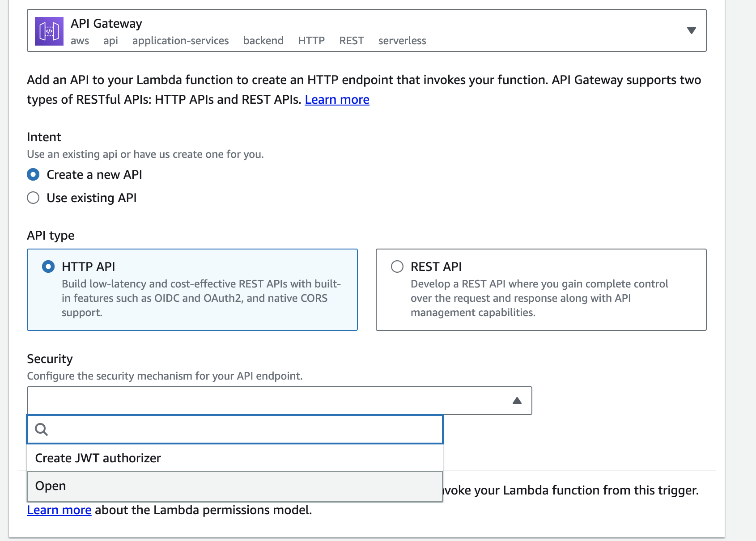Pick Create JWT authorizer from the security list
The image size is (756, 541).
(235, 458)
